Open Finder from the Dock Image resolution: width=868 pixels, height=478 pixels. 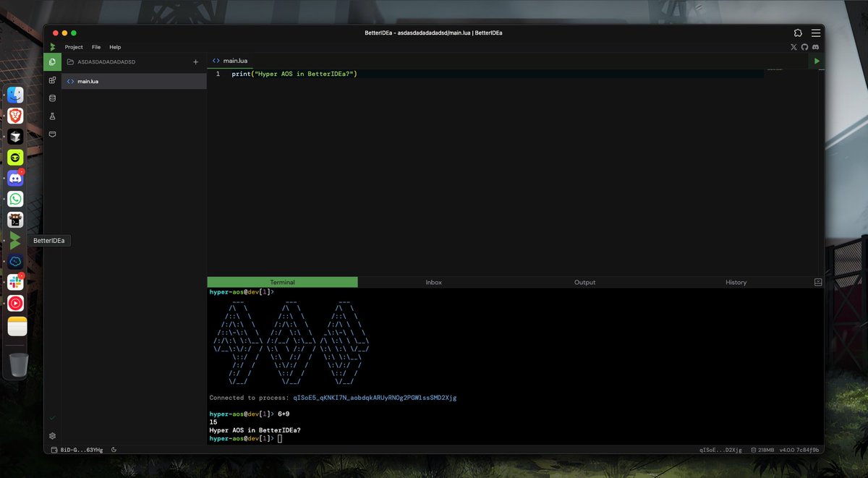(15, 95)
